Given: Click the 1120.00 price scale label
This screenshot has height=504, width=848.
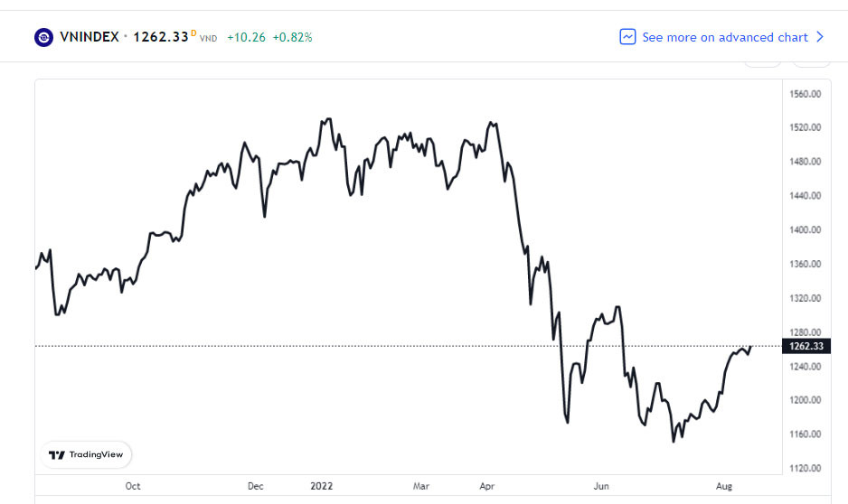Looking at the screenshot, I should (x=805, y=468).
